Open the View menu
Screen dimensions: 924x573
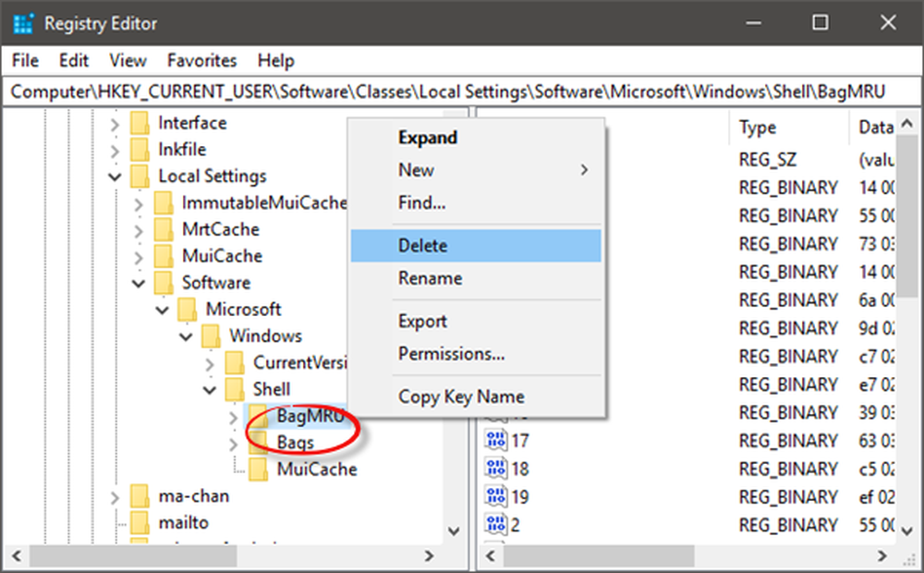[x=128, y=61]
